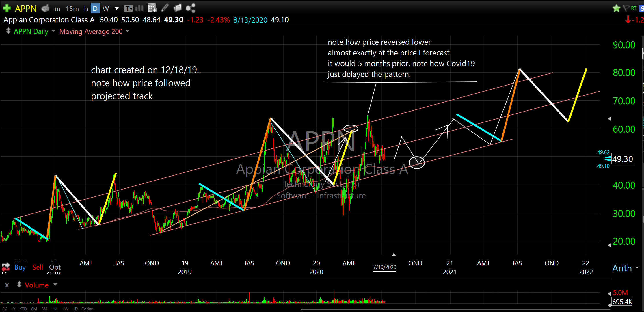Screen dimensions: 644x312
Task: Open the pencil drawing tools icon
Action: (x=165, y=8)
